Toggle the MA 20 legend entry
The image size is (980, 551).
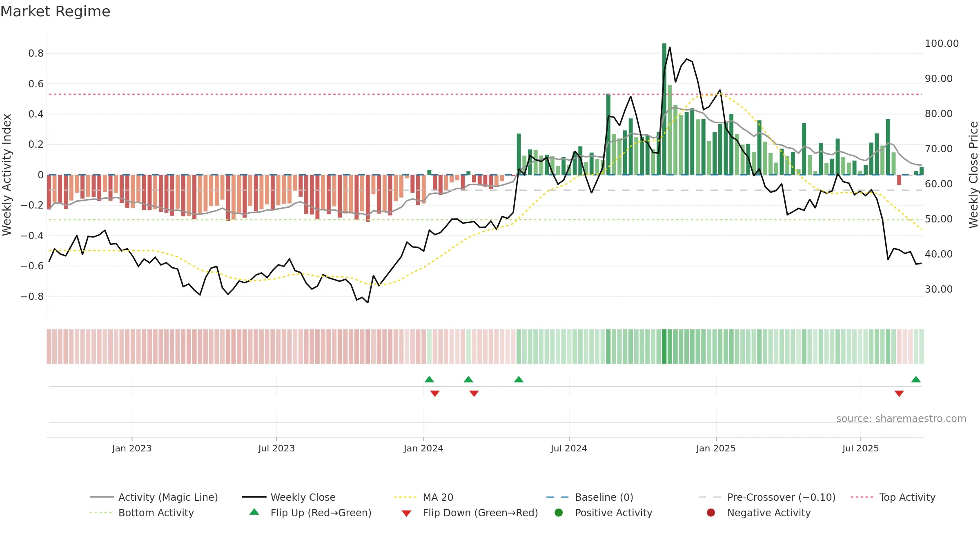pyautogui.click(x=423, y=497)
